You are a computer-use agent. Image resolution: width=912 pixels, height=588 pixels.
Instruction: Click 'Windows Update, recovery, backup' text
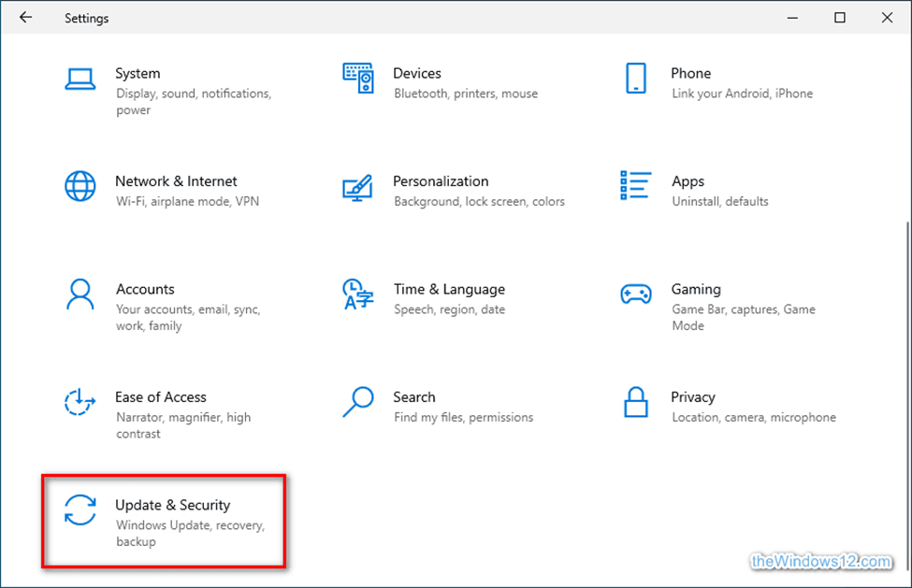pyautogui.click(x=190, y=534)
